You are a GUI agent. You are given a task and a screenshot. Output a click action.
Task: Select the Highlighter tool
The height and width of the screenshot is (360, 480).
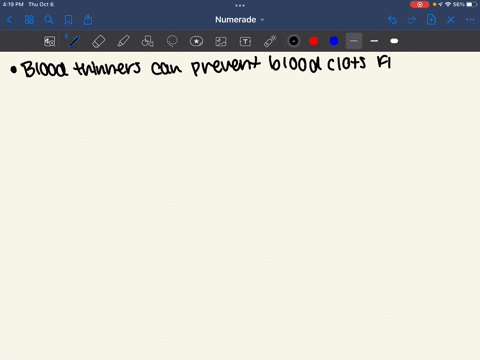point(123,41)
